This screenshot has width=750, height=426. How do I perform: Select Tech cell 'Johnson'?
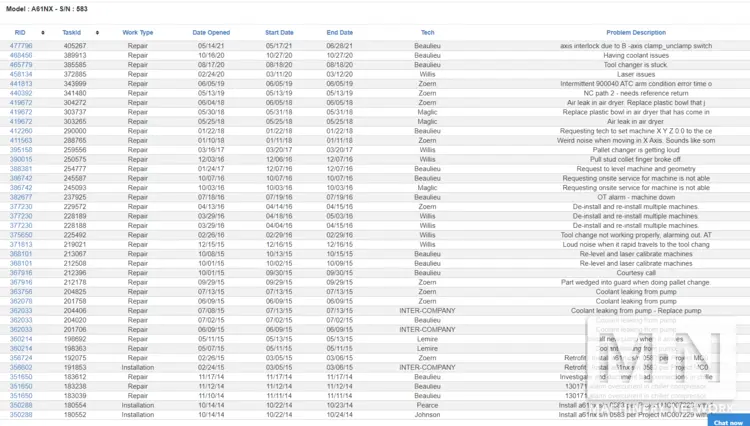tap(427, 415)
